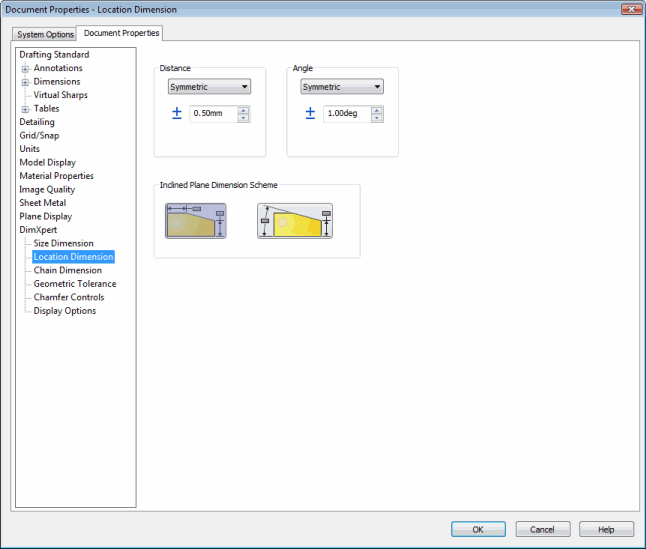The width and height of the screenshot is (646, 549).
Task: Click the plus-minus icon under Angle
Action: (x=310, y=113)
